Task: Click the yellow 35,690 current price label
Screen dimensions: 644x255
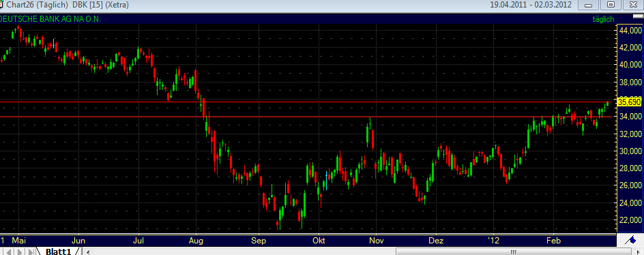Action: pos(629,102)
